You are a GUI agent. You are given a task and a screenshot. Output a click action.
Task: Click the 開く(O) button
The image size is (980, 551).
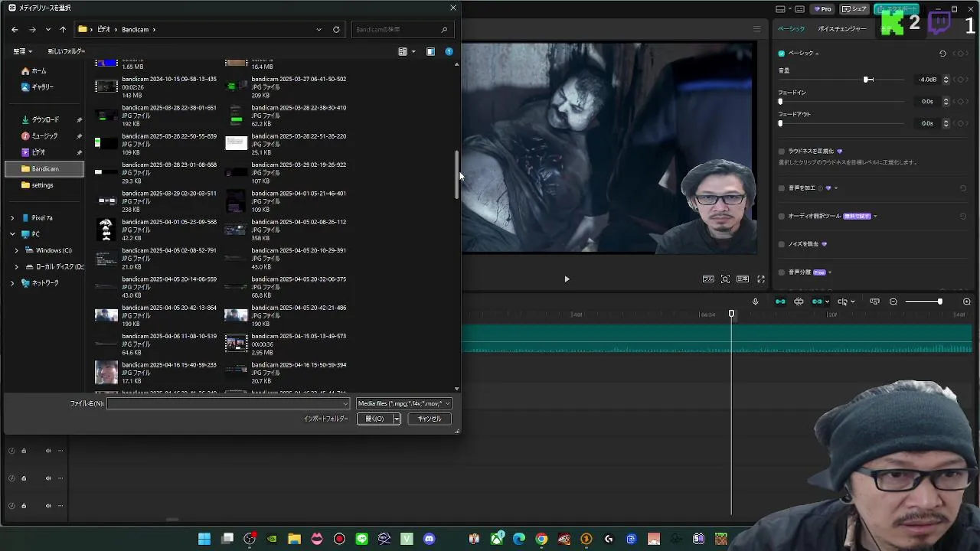374,419
